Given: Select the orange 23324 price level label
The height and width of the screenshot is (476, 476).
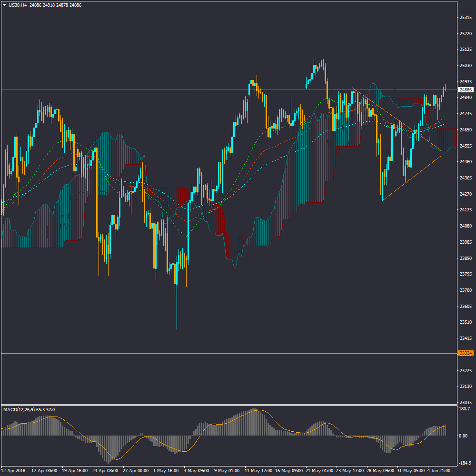Looking at the screenshot, I should [466, 353].
